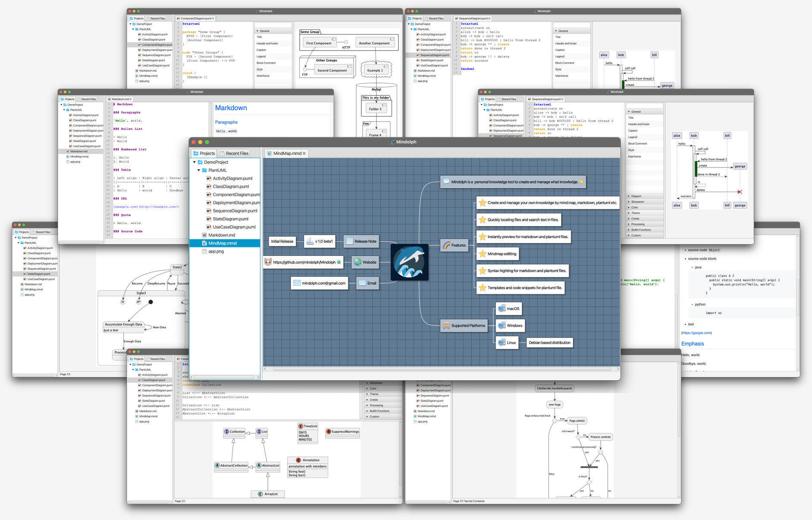Image resolution: width=812 pixels, height=520 pixels.
Task: Click the globe icon on the Website node
Action: pyautogui.click(x=357, y=262)
